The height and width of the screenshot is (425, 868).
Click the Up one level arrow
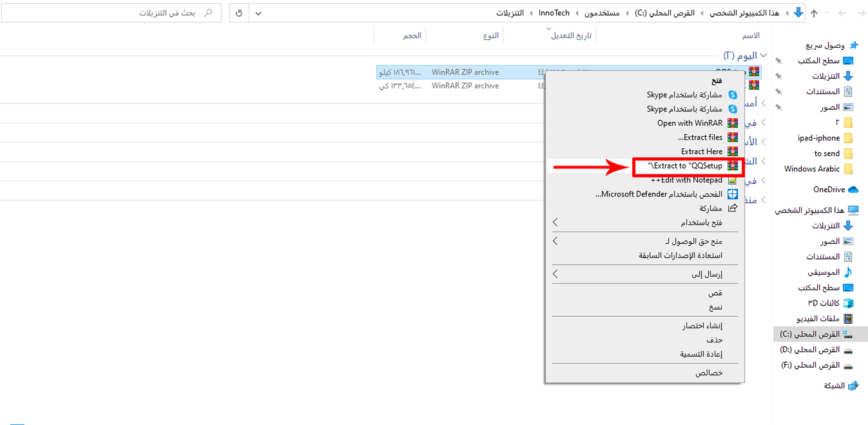pyautogui.click(x=814, y=13)
